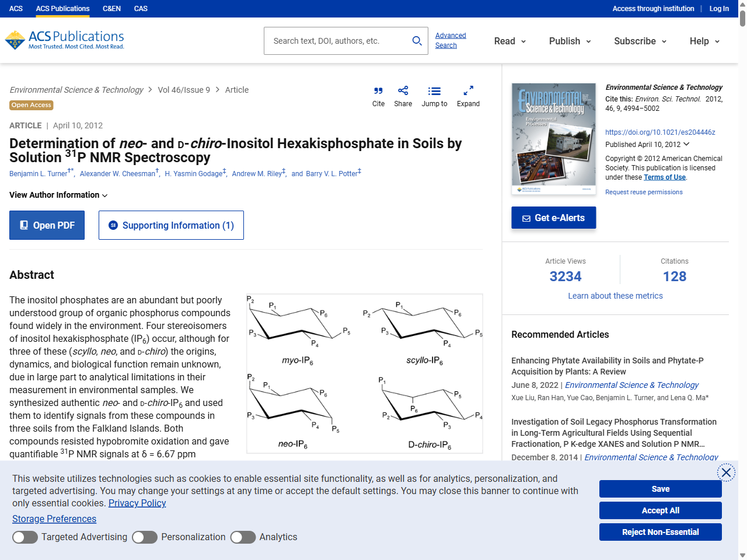
Task: Open the Privacy Policy link
Action: point(137,503)
